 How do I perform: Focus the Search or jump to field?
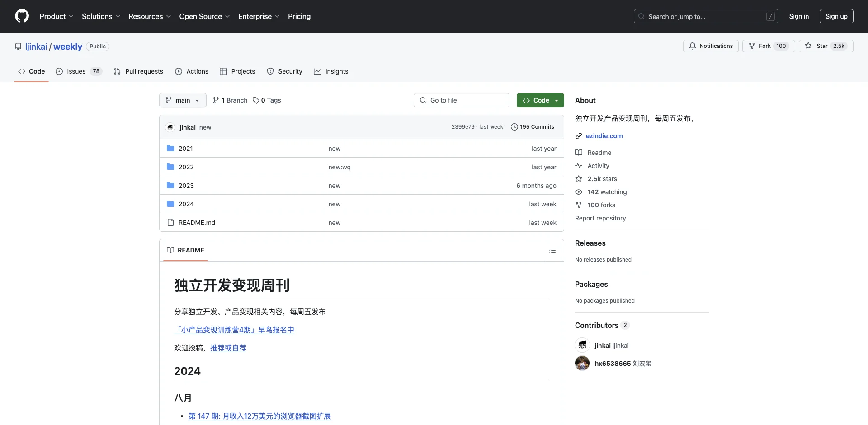[706, 16]
